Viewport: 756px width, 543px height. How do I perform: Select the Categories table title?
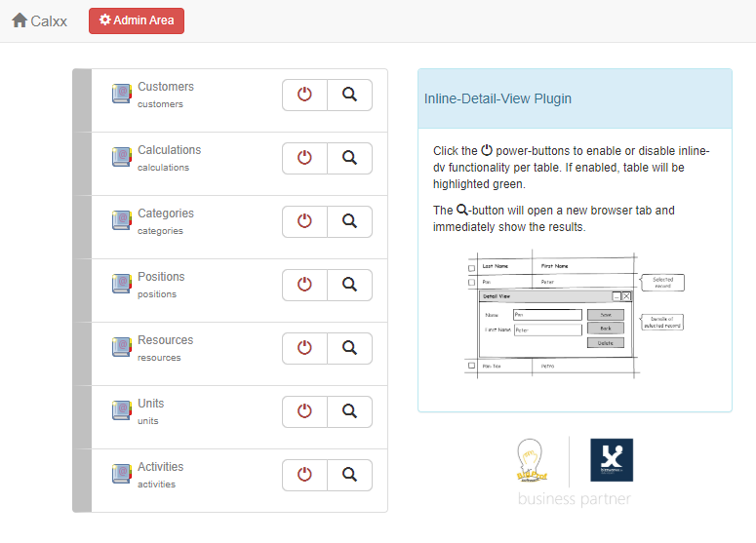(x=166, y=213)
